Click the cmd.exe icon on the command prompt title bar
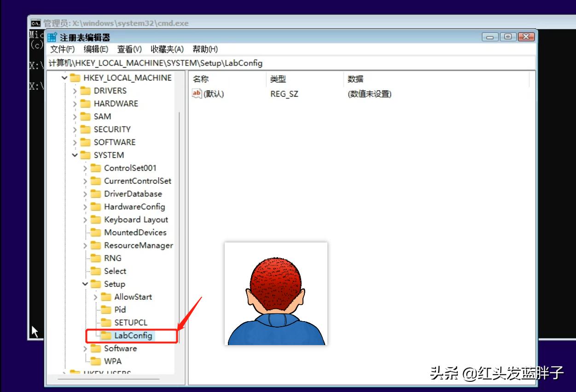This screenshot has width=576, height=392. pyautogui.click(x=35, y=23)
